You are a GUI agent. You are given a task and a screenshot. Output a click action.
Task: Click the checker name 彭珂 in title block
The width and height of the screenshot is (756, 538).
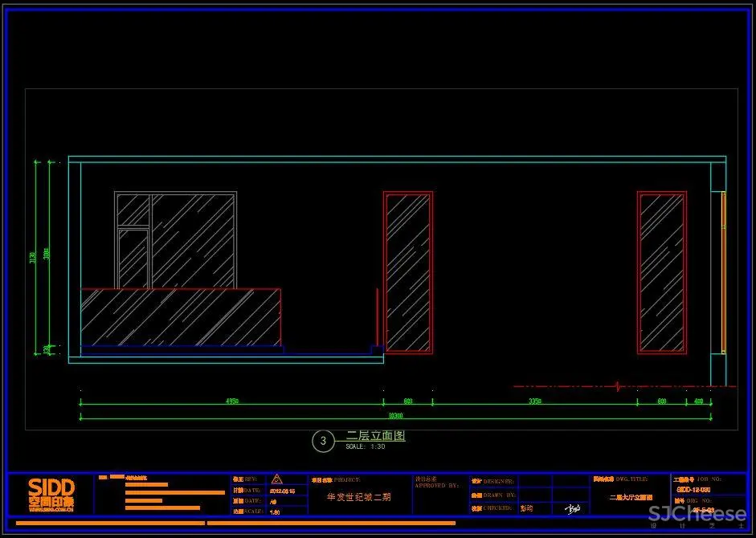tap(527, 508)
